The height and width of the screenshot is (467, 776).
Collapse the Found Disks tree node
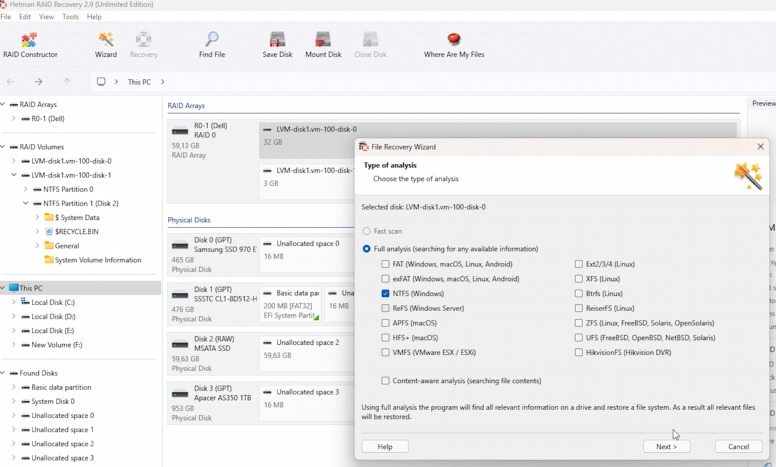pyautogui.click(x=3, y=373)
